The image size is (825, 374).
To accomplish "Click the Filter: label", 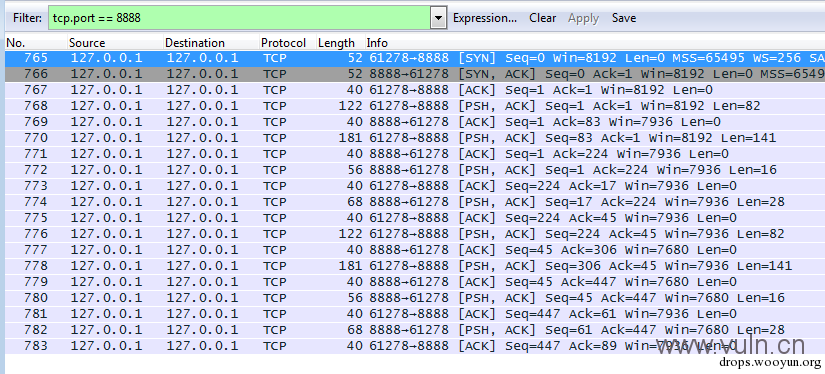I will pyautogui.click(x=27, y=18).
